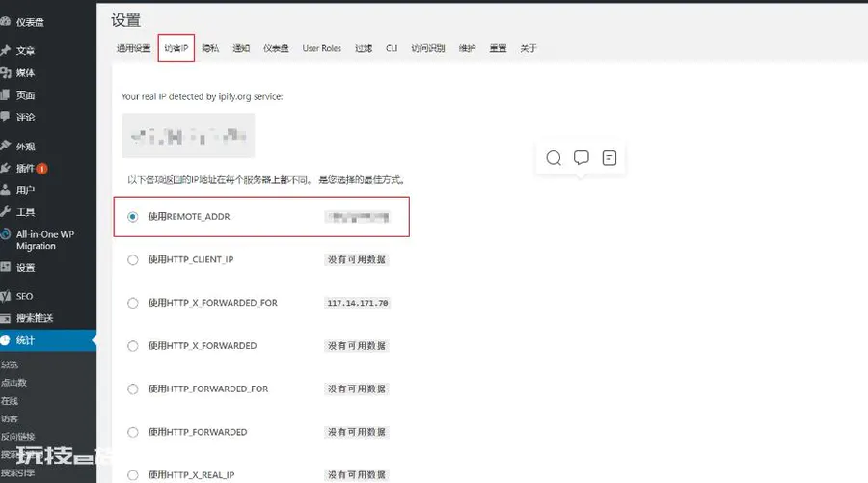Click the 工具 wrench icon in sidebar
868x483 pixels.
click(x=6, y=212)
